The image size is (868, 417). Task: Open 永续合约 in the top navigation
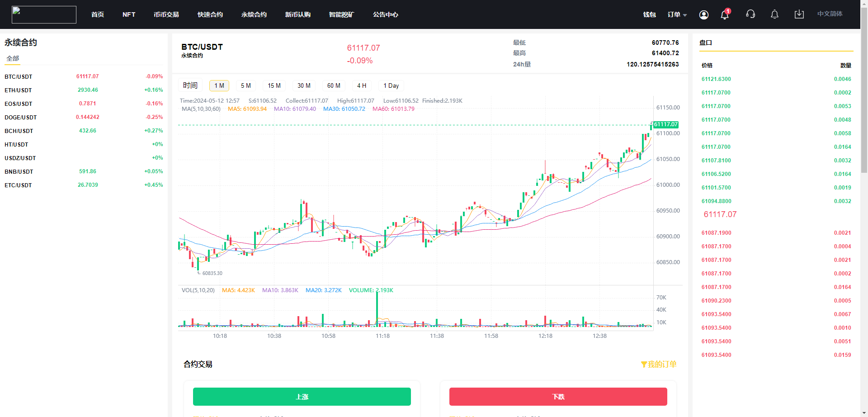point(254,14)
